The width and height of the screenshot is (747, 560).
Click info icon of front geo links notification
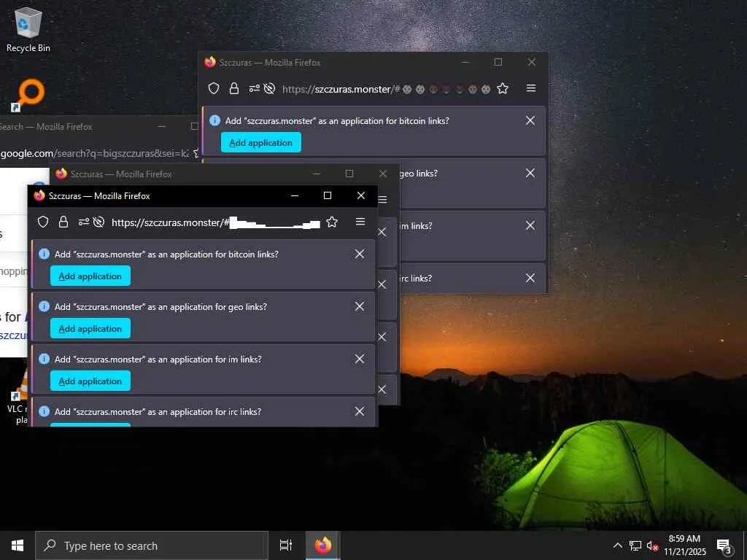[44, 306]
